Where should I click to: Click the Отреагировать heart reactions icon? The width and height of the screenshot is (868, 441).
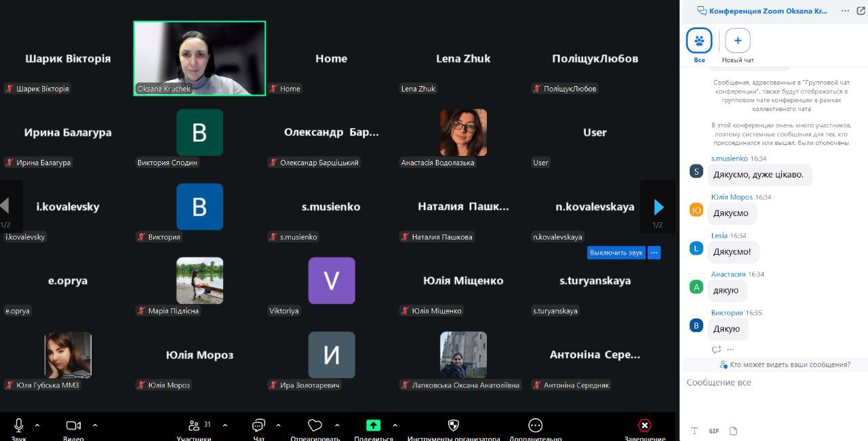(x=315, y=425)
